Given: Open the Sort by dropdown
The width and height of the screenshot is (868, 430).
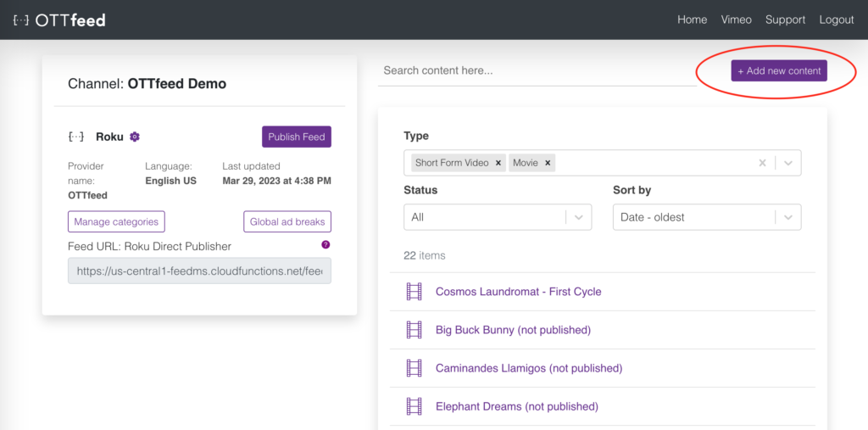Looking at the screenshot, I should tap(706, 217).
